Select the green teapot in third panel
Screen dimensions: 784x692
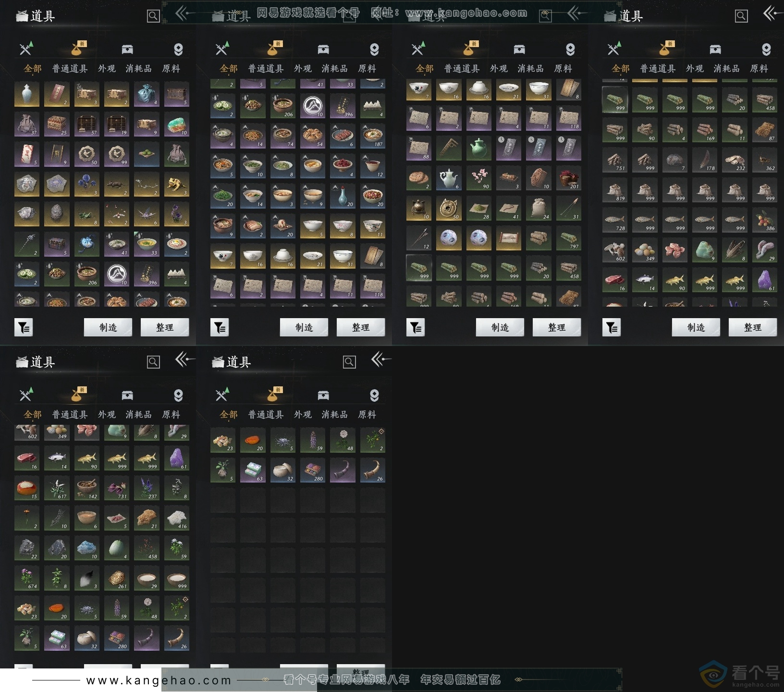(x=478, y=148)
